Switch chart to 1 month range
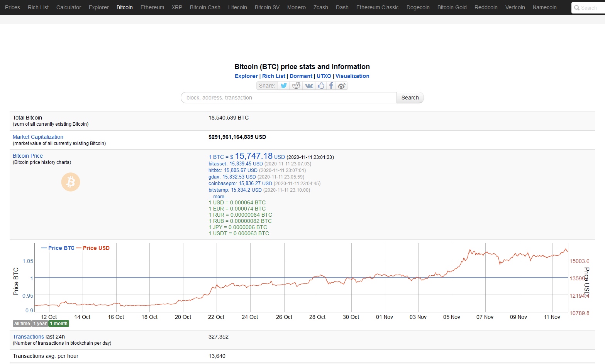The image size is (605, 364). [59, 324]
